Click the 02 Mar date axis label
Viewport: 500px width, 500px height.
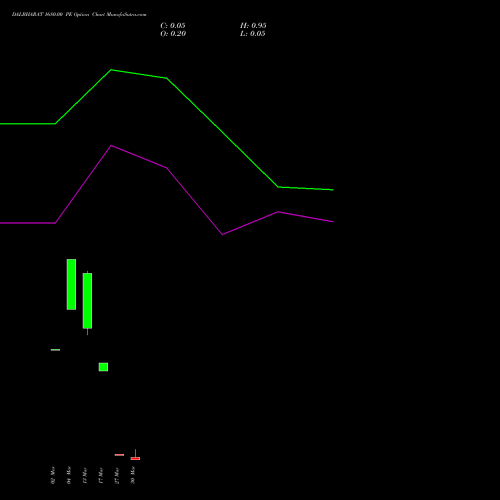53,475
